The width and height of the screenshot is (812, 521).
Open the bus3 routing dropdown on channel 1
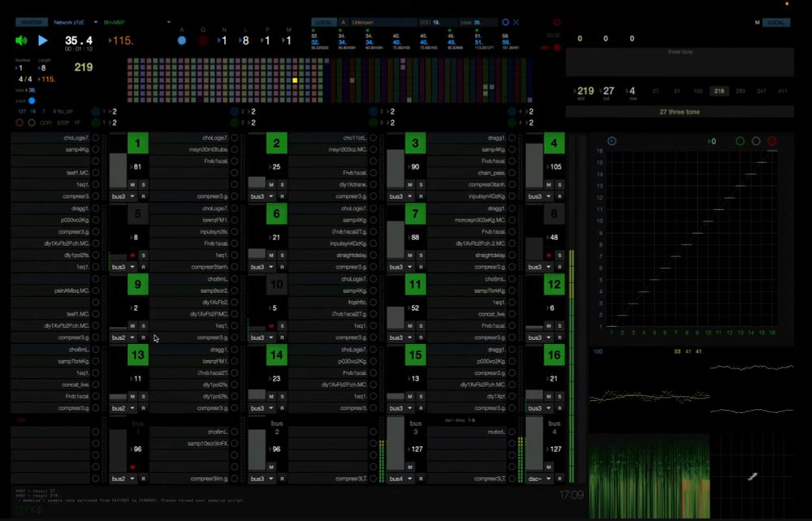[x=119, y=196]
